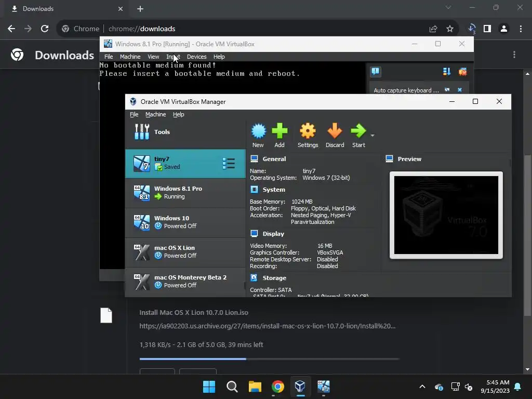Reload the Chrome downloads page

click(x=45, y=29)
